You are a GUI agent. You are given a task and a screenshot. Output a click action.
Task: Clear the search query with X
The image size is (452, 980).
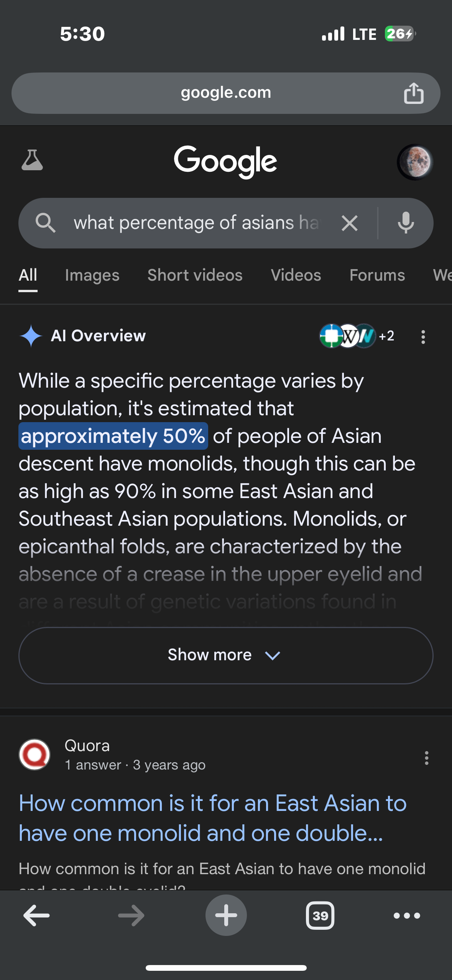click(350, 223)
